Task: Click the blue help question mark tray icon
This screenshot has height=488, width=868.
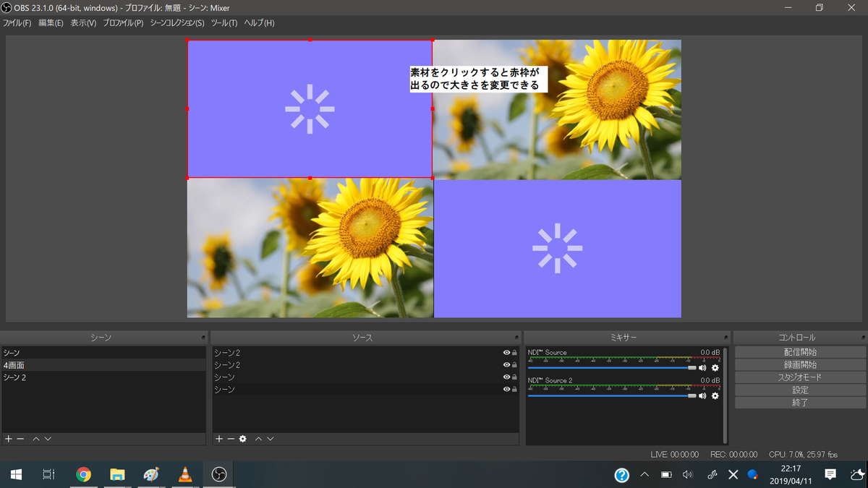Action: [x=622, y=475]
